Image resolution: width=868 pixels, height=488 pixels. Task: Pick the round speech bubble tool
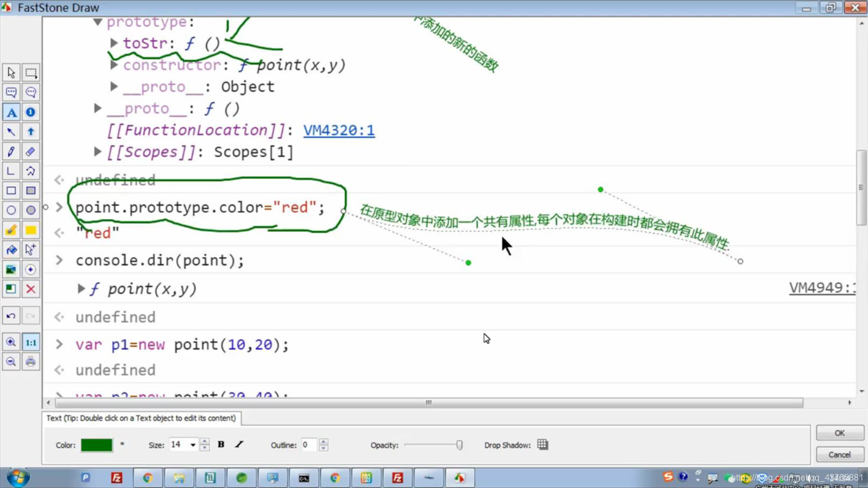click(31, 92)
